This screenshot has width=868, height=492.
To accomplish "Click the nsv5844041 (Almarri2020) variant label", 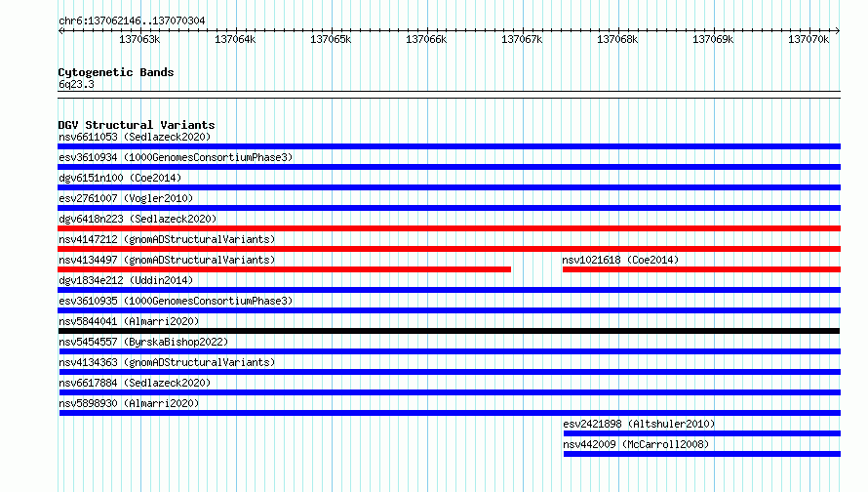I will pos(129,321).
